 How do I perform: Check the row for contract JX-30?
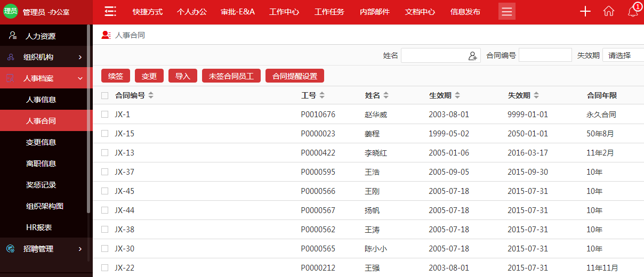(x=104, y=248)
